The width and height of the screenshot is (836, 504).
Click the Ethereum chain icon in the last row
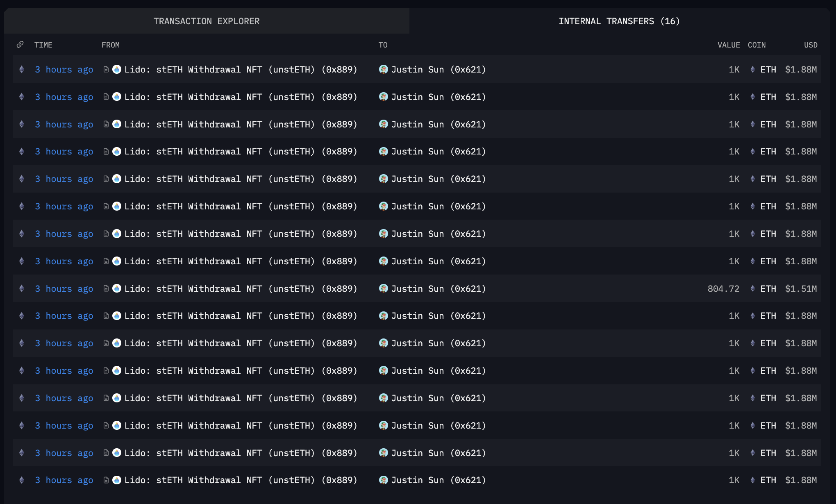tap(22, 480)
